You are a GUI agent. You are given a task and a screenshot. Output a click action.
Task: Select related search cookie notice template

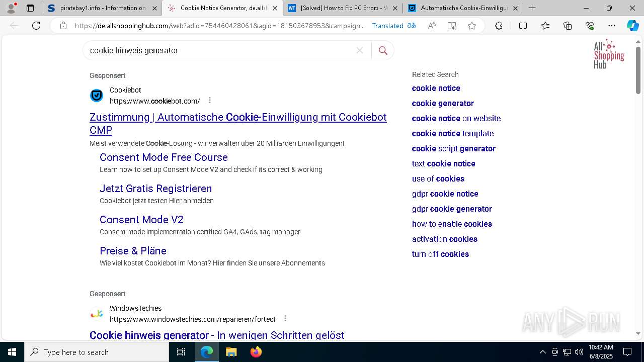pyautogui.click(x=453, y=133)
